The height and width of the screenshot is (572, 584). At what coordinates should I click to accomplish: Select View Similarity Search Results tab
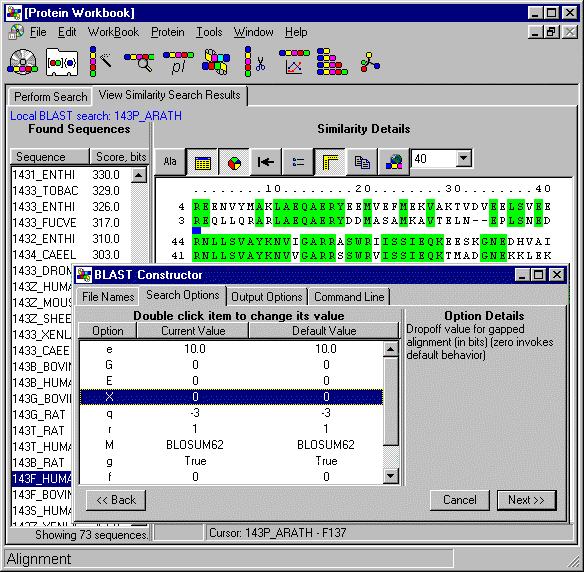coord(169,95)
